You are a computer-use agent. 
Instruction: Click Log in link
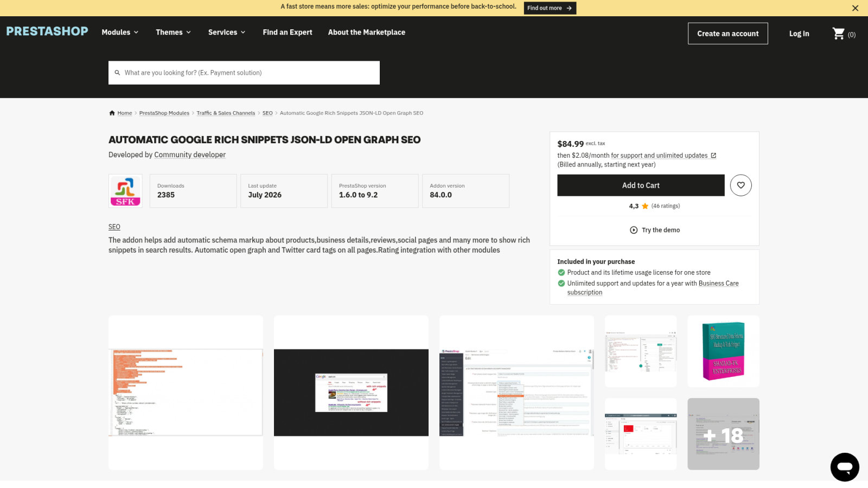pyautogui.click(x=799, y=34)
